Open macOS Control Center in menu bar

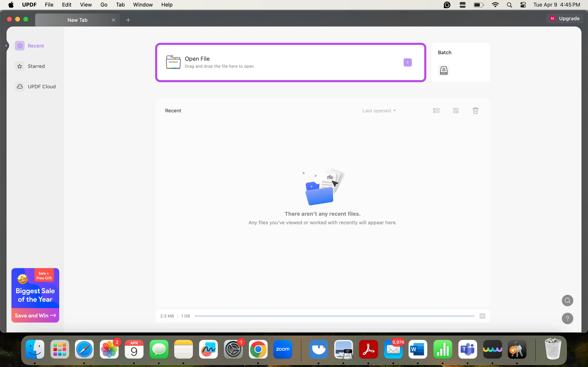523,5
